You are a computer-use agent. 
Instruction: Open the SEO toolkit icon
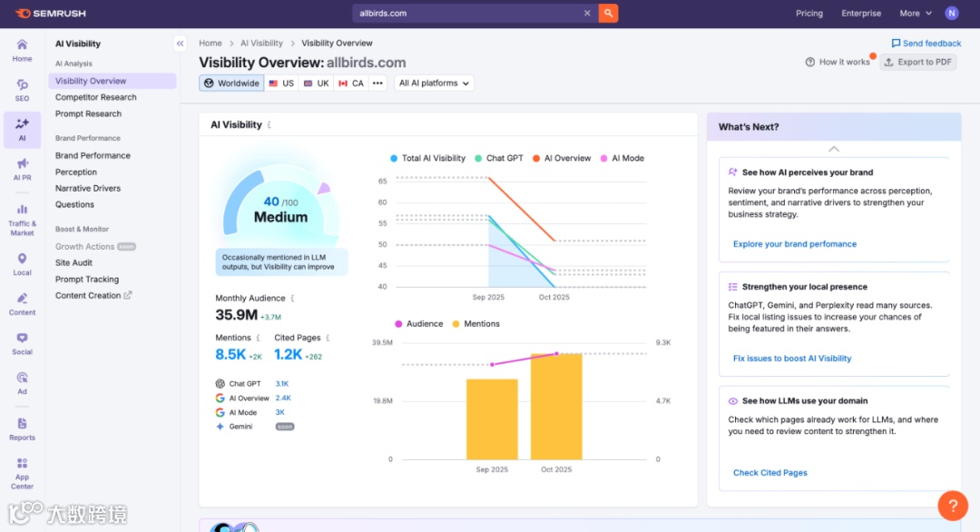22,90
